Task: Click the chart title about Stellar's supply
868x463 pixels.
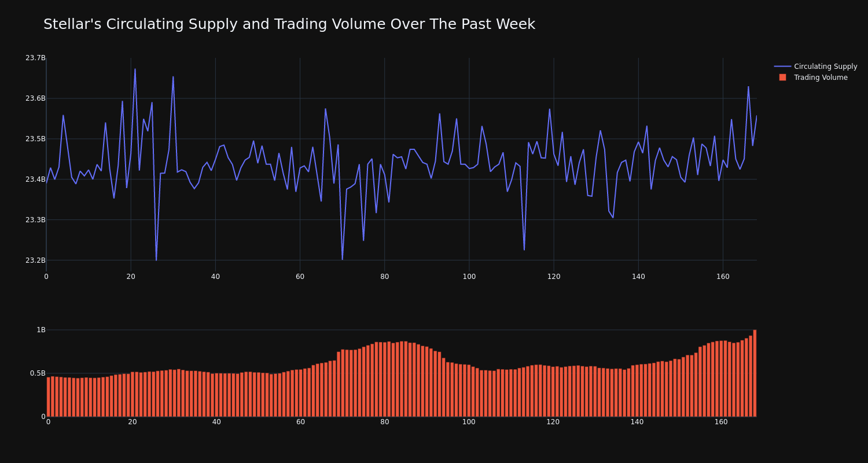Action: pos(289,24)
